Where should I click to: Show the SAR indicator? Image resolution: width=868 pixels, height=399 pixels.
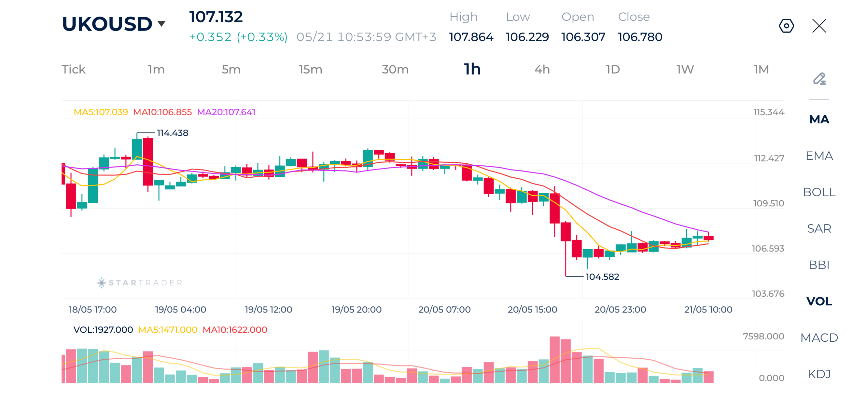point(819,228)
